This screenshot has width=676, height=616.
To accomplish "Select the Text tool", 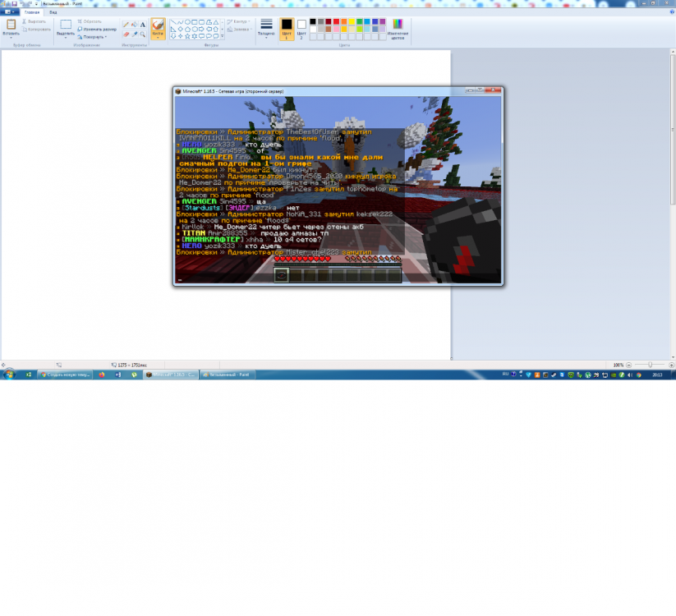I will pyautogui.click(x=143, y=25).
